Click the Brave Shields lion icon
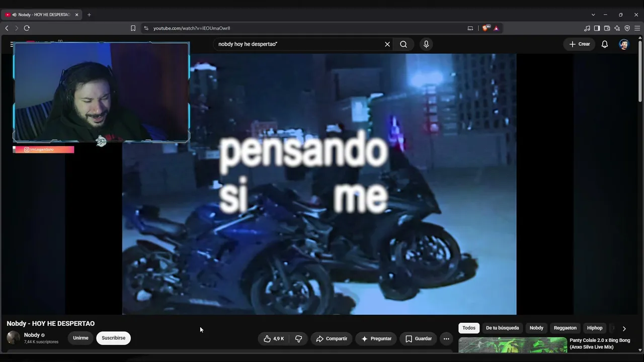Screen dimensions: 644x362 point(486,28)
